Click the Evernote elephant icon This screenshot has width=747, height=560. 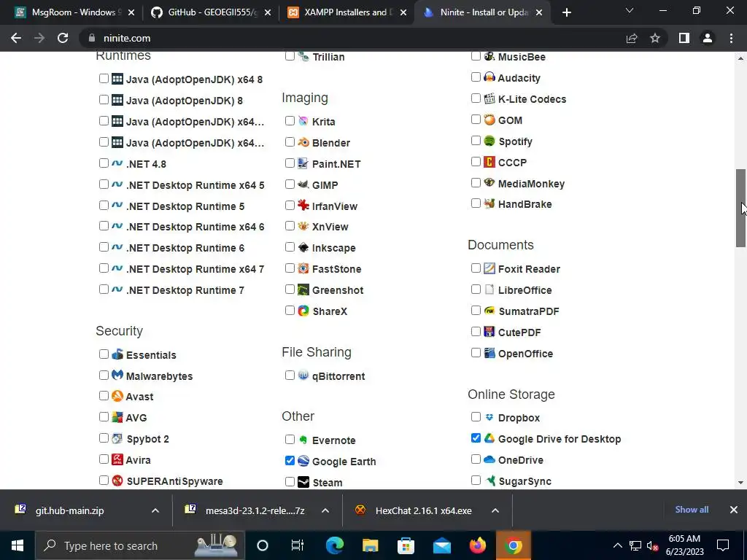pyautogui.click(x=303, y=440)
